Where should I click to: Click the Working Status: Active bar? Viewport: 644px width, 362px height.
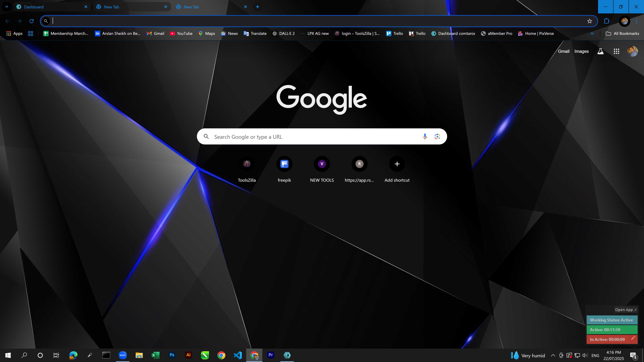click(612, 320)
